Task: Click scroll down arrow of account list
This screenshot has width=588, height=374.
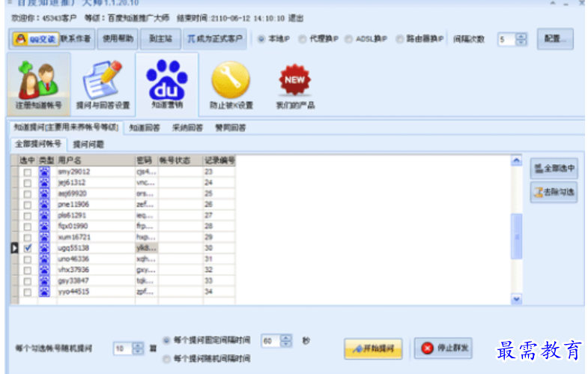Action: click(x=516, y=299)
